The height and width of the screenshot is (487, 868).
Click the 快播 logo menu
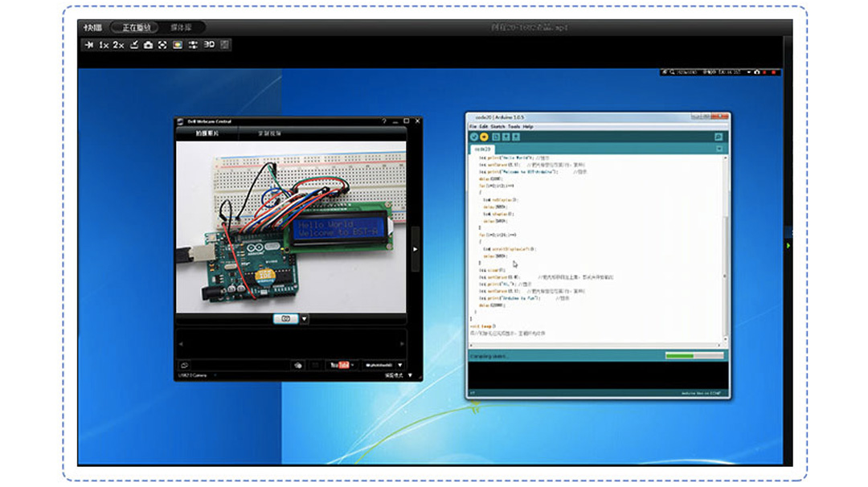point(92,27)
